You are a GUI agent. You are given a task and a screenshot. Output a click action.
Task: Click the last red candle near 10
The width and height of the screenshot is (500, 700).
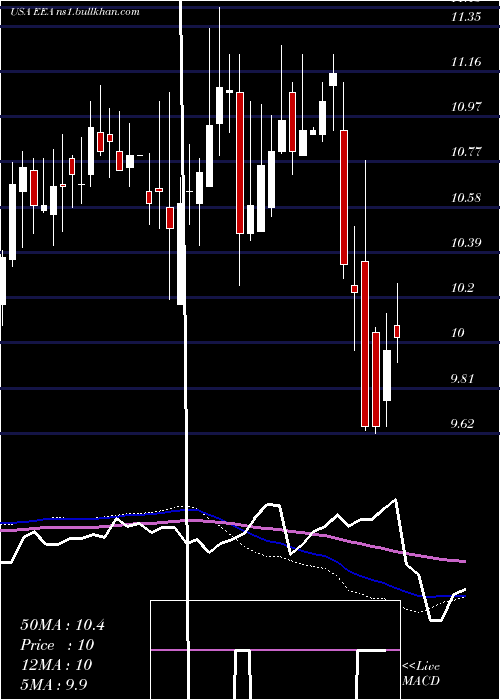point(397,331)
